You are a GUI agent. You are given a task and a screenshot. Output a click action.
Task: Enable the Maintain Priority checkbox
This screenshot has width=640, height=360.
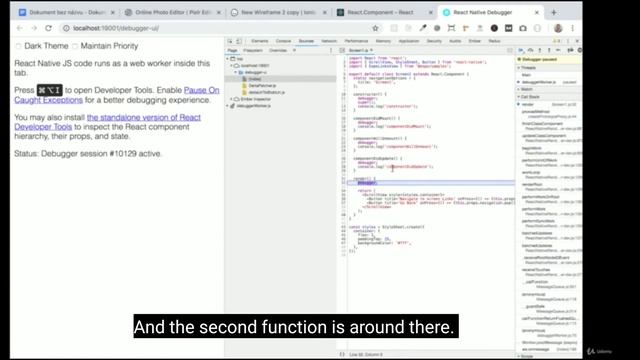(75, 46)
